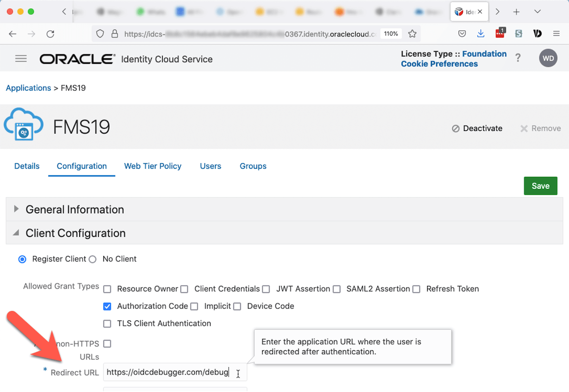The image size is (569, 392).
Task: Open the Firefox downloads icon
Action: pyautogui.click(x=481, y=34)
